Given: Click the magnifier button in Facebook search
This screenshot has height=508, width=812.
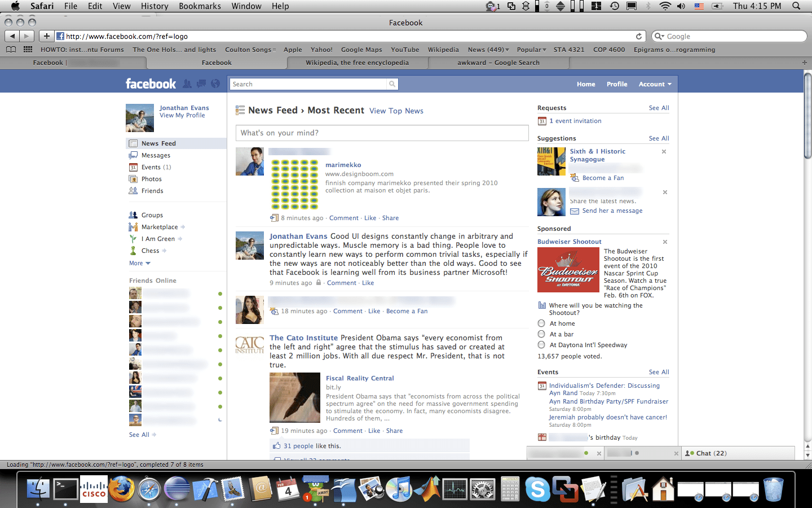Looking at the screenshot, I should [x=392, y=84].
